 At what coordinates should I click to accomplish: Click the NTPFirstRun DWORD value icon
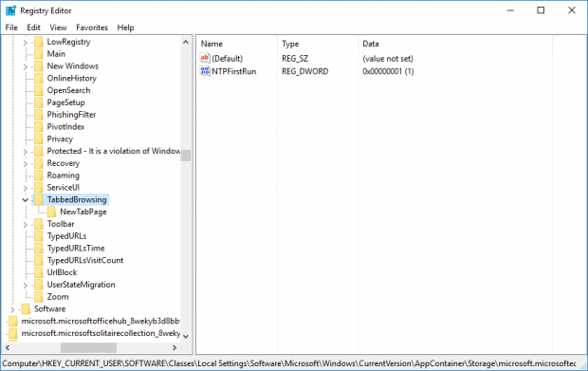coord(205,71)
